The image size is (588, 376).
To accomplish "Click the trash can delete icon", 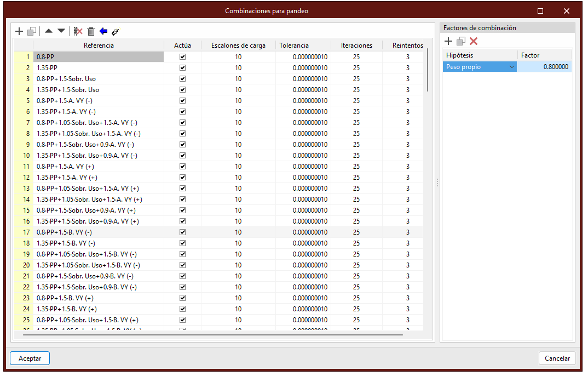I will [x=91, y=32].
